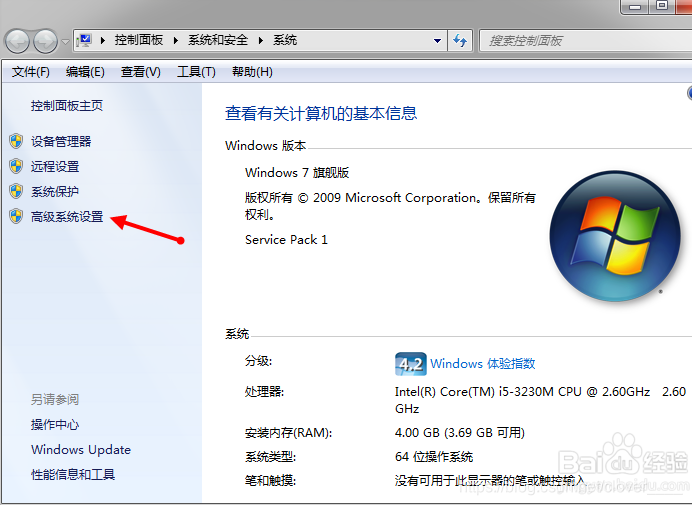
Task: Open Windows Update link in sidebar
Action: (x=81, y=449)
